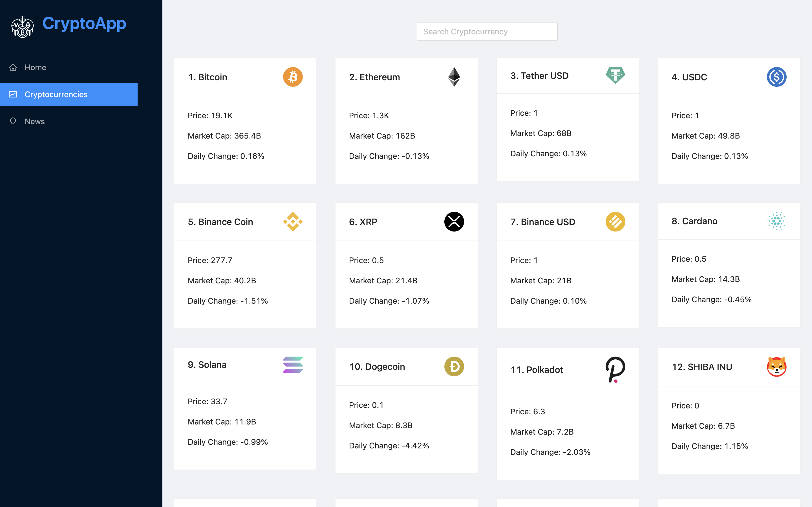Click the Binance Coin icon

tap(293, 222)
